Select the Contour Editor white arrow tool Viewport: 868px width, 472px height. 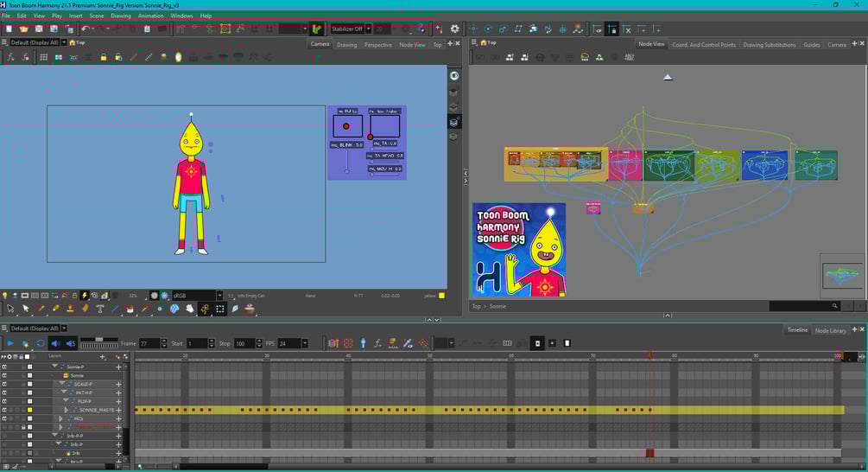point(25,309)
